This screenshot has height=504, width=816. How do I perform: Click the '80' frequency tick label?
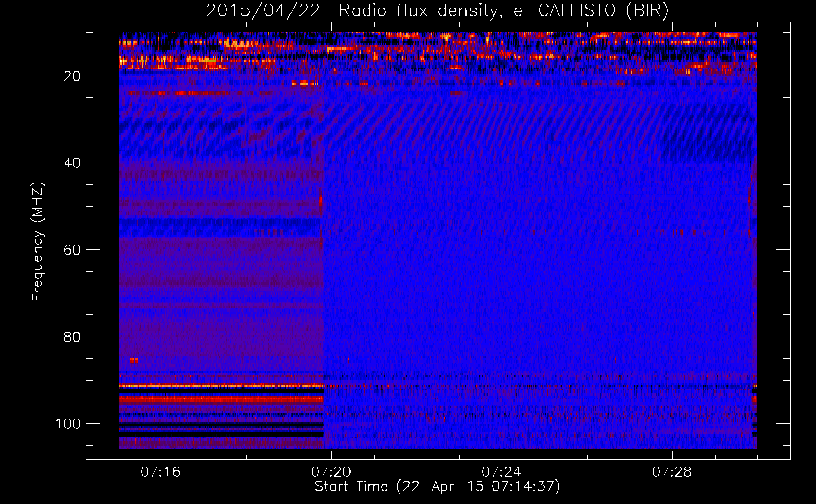(x=72, y=337)
